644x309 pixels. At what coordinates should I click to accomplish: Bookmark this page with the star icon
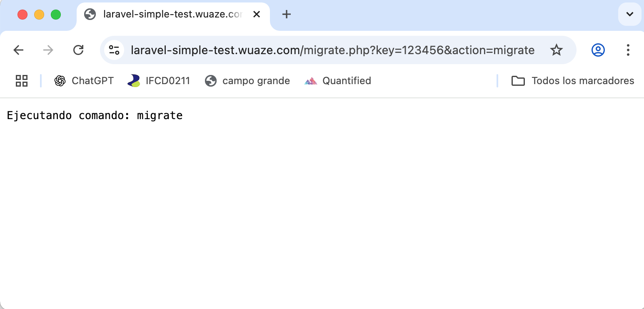tap(556, 50)
